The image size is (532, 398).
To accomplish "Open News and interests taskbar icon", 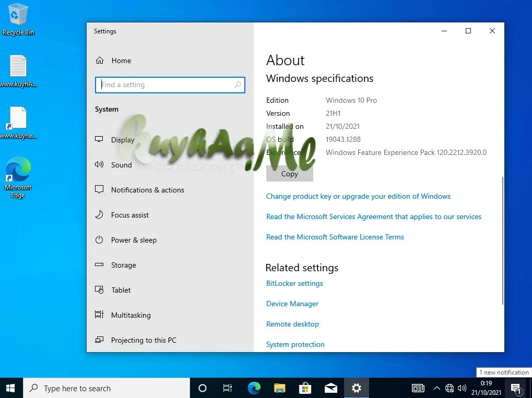I will (x=418, y=388).
